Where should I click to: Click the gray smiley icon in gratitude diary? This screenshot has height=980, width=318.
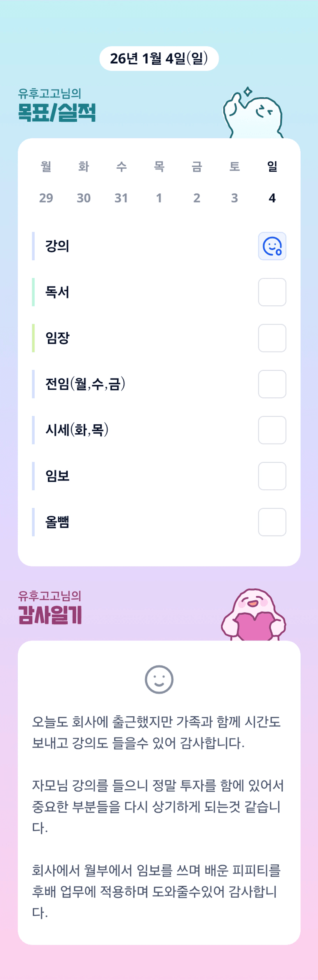159,679
